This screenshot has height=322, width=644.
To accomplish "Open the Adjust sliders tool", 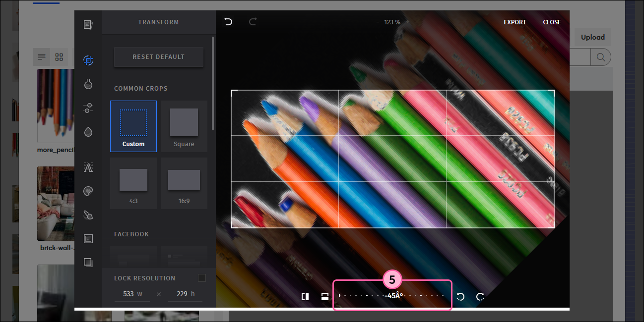I will pyautogui.click(x=88, y=108).
